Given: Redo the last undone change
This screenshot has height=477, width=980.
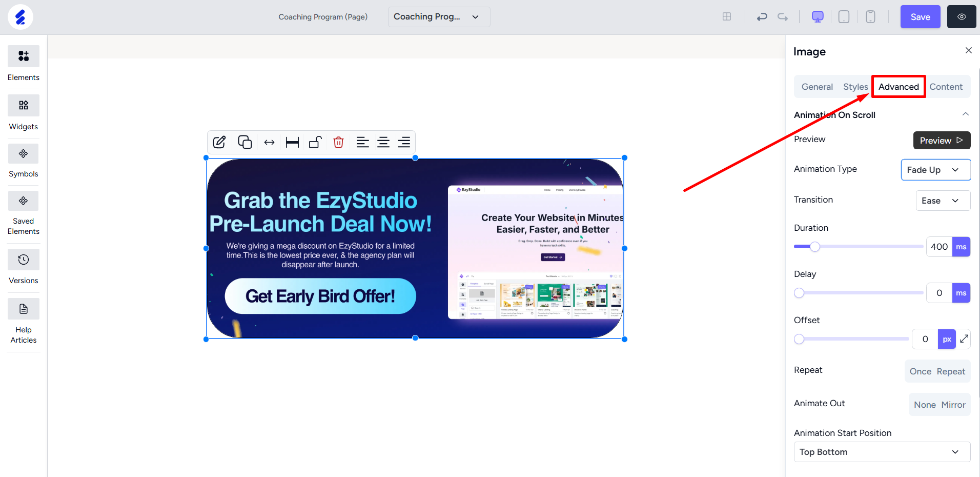Looking at the screenshot, I should click(x=783, y=17).
